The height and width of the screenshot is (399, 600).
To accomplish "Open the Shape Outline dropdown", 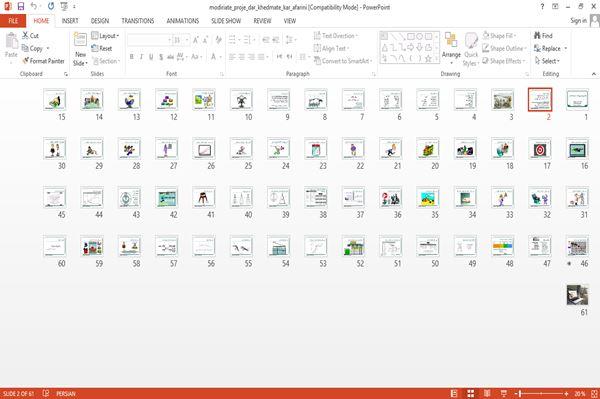I will (x=504, y=48).
